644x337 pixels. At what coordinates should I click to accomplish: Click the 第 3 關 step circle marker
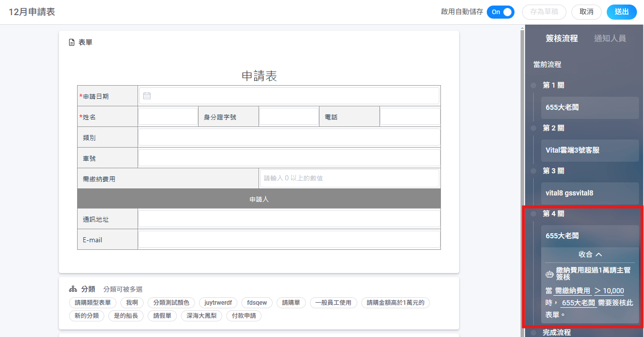pos(533,171)
